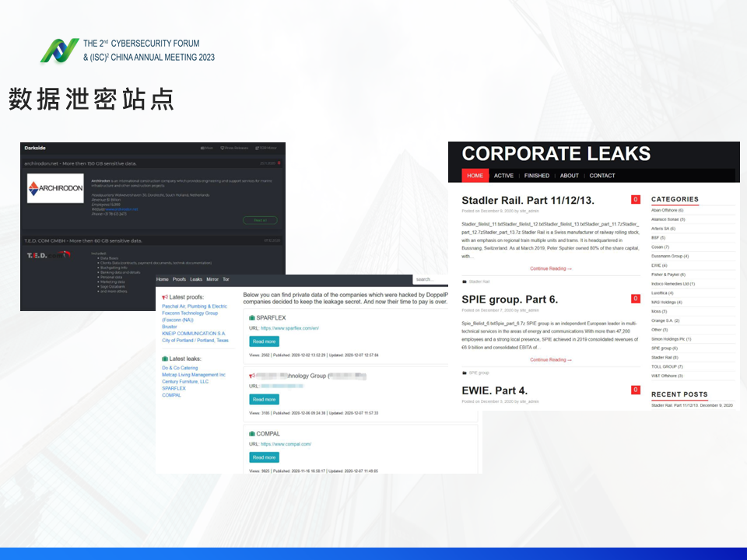The image size is (747, 560).
Task: Open EWIE. Part 4. post
Action: [x=495, y=391]
